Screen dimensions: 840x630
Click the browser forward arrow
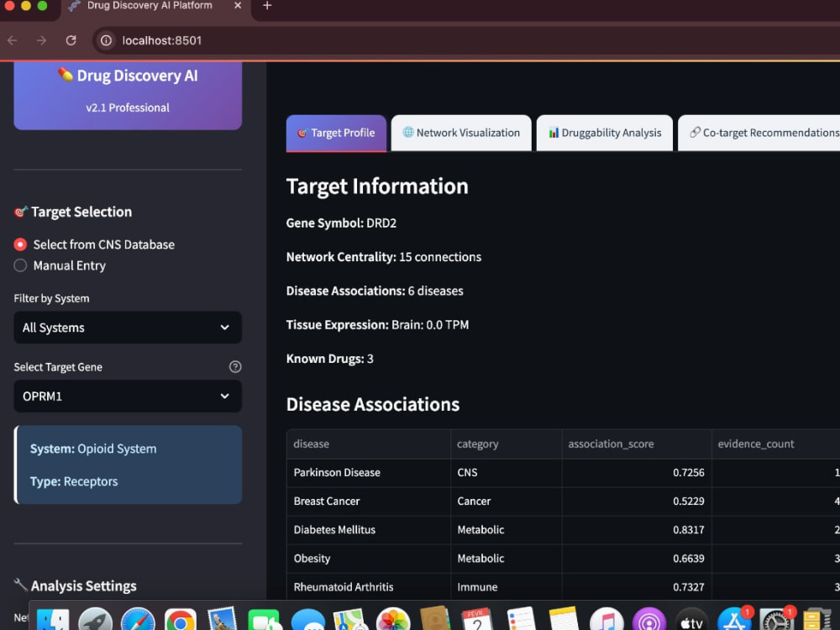click(41, 40)
